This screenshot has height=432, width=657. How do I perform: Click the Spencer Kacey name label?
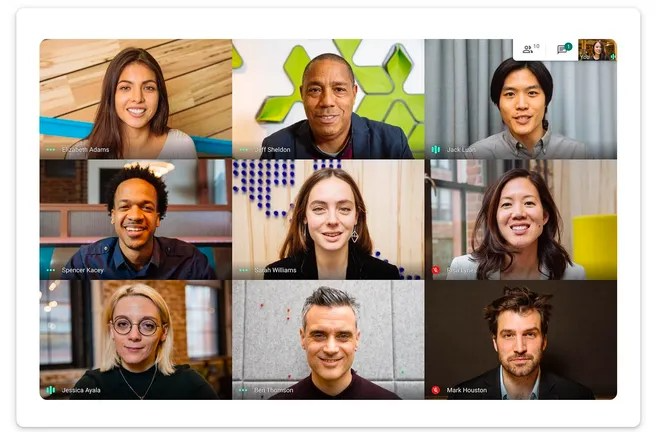coord(83,270)
